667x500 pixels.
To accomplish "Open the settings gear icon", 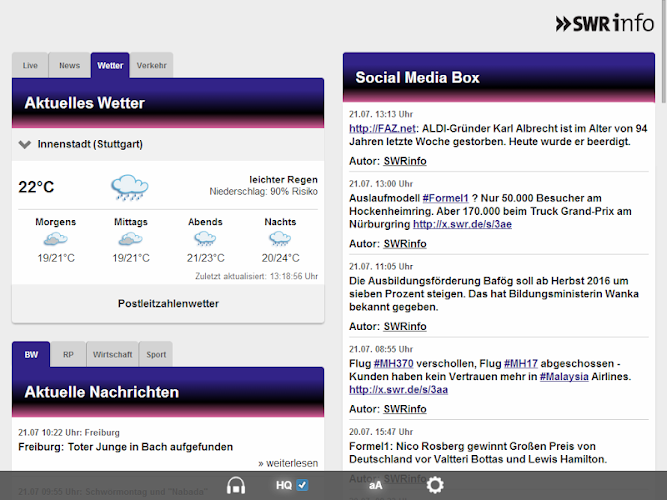I will (435, 485).
